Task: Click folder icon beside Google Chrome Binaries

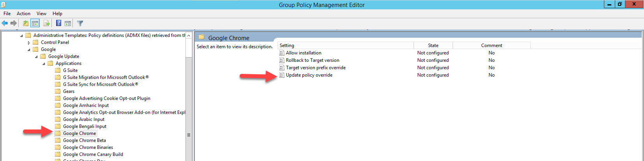Action: (x=58, y=147)
